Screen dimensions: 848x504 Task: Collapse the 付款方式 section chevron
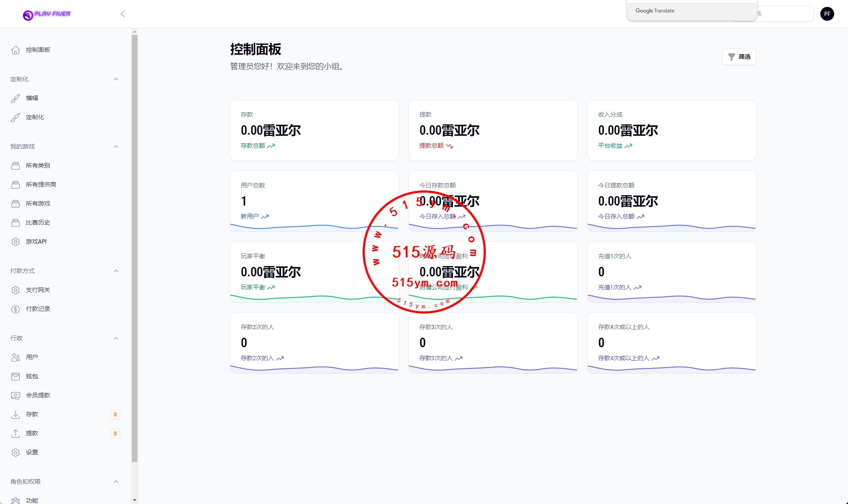(x=116, y=271)
